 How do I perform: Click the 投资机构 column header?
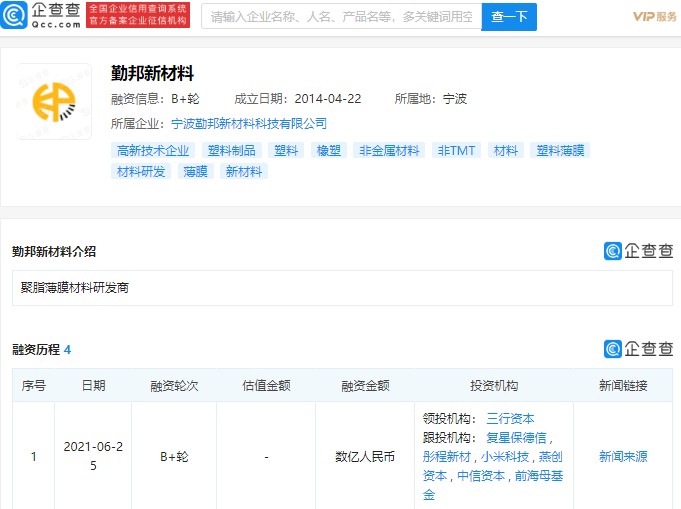[494, 385]
